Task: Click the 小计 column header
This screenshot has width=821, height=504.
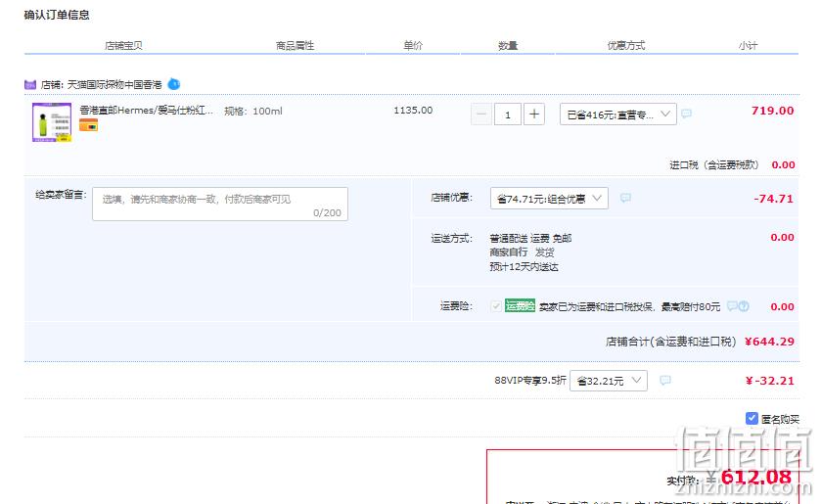Action: click(748, 46)
